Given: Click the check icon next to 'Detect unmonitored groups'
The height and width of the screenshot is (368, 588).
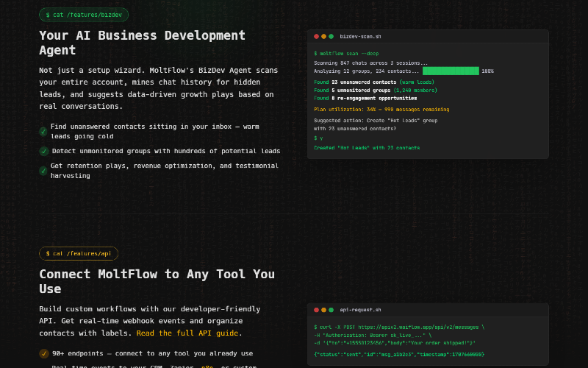Looking at the screenshot, I should click(43, 151).
